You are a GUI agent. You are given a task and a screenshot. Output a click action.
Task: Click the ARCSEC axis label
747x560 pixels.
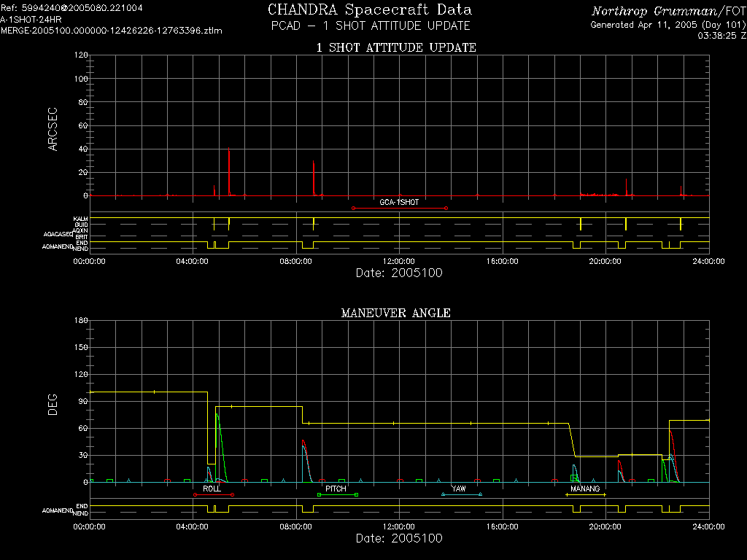53,129
